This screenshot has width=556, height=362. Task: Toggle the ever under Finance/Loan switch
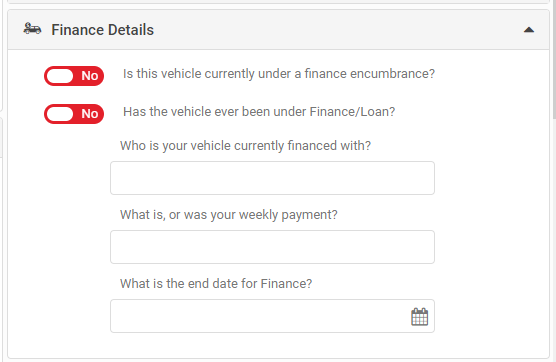(x=74, y=114)
